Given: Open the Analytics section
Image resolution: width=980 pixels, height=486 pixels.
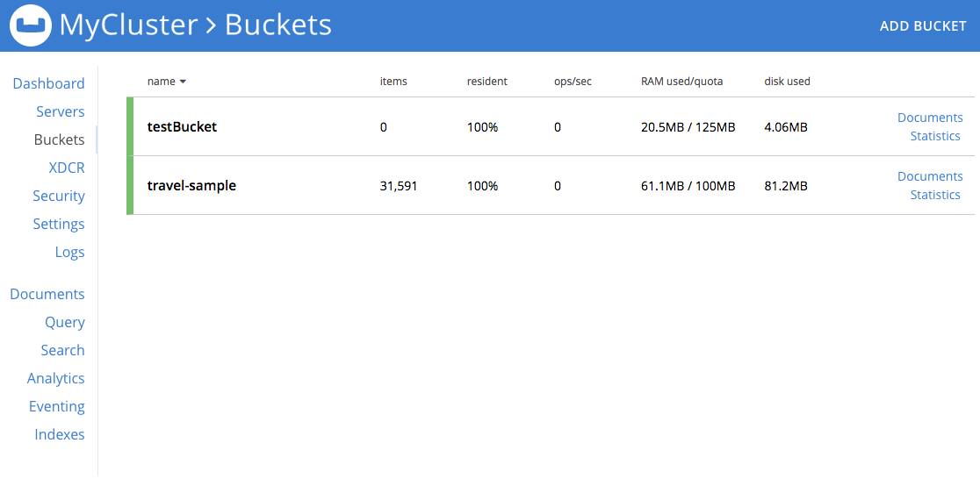Looking at the screenshot, I should (55, 378).
